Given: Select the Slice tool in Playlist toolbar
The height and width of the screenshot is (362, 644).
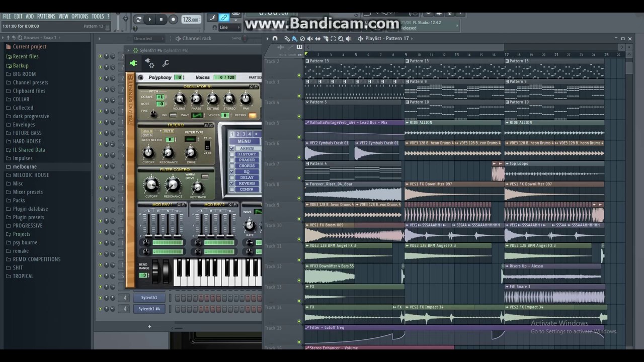Looking at the screenshot, I should tap(326, 39).
